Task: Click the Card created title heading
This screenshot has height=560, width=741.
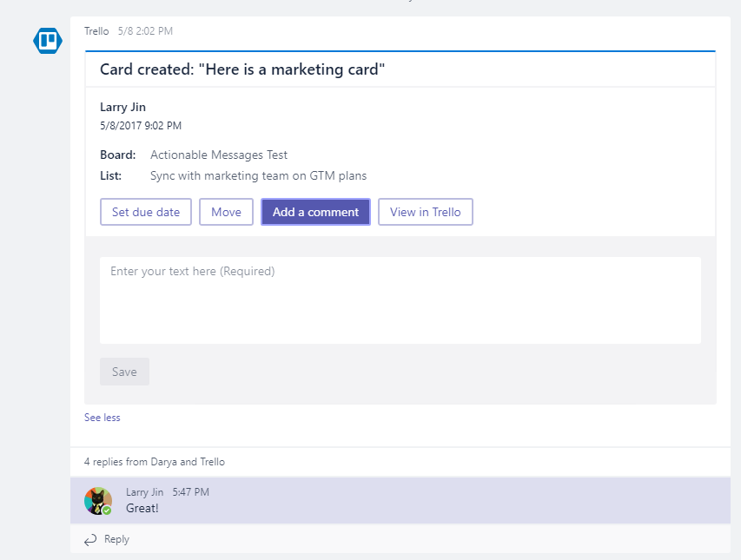Action: (x=242, y=69)
